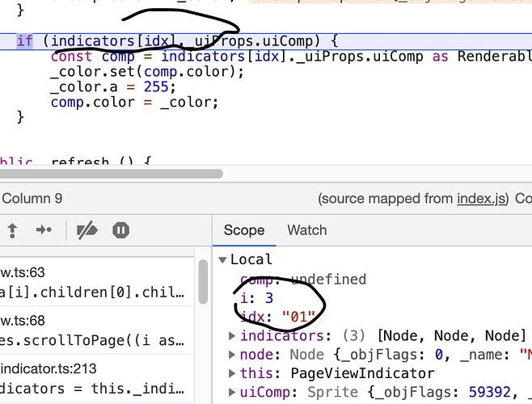Expand the indicators array entry
Screen dimensions: 532x404
232,336
